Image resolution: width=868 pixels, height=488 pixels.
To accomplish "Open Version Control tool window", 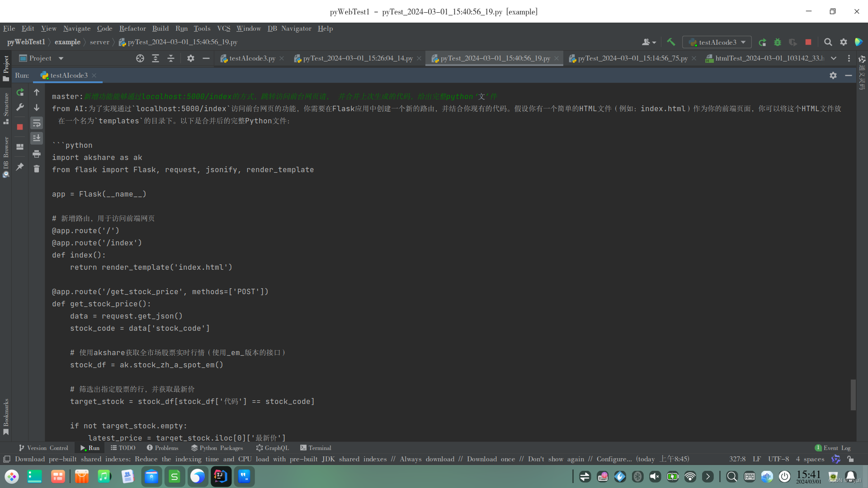I will [43, 448].
